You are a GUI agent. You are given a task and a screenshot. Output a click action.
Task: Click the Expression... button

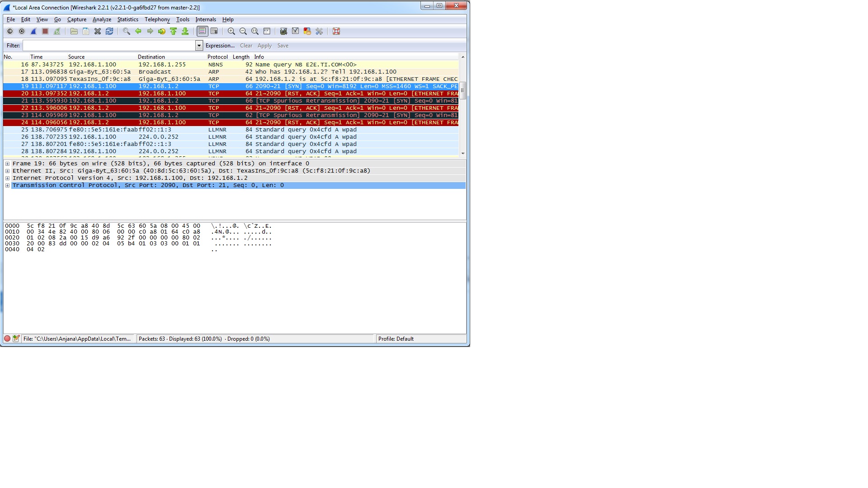tap(220, 46)
